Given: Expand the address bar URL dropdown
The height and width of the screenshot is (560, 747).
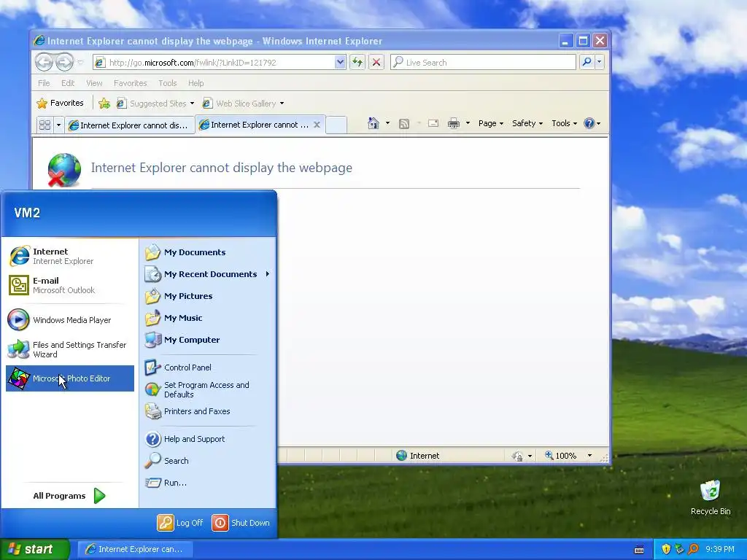Looking at the screenshot, I should tap(340, 62).
